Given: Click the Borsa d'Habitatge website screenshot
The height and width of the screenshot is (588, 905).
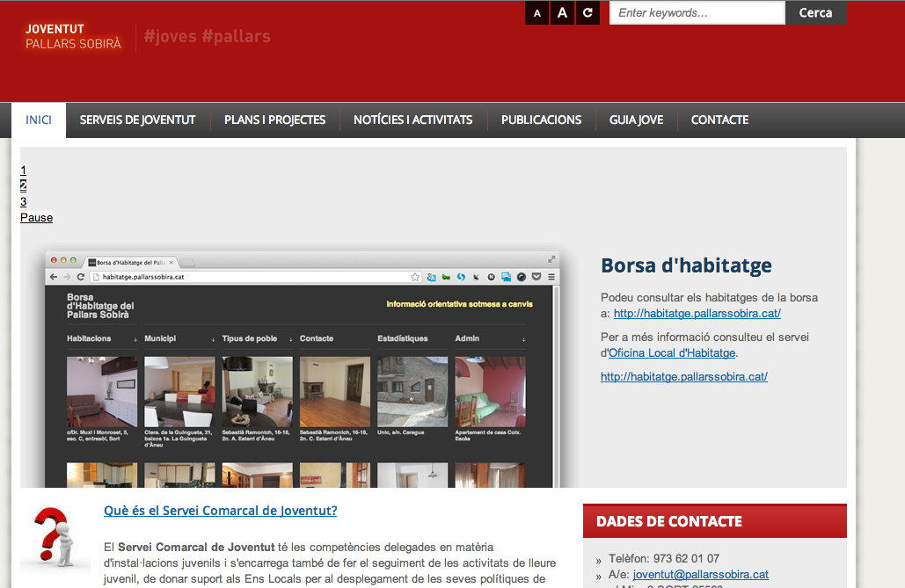Looking at the screenshot, I should pos(303,369).
